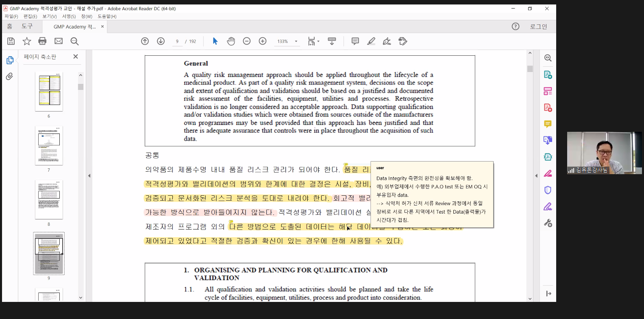This screenshot has height=319, width=644.
Task: Open page thumbnails panel icon
Action: pos(10,60)
